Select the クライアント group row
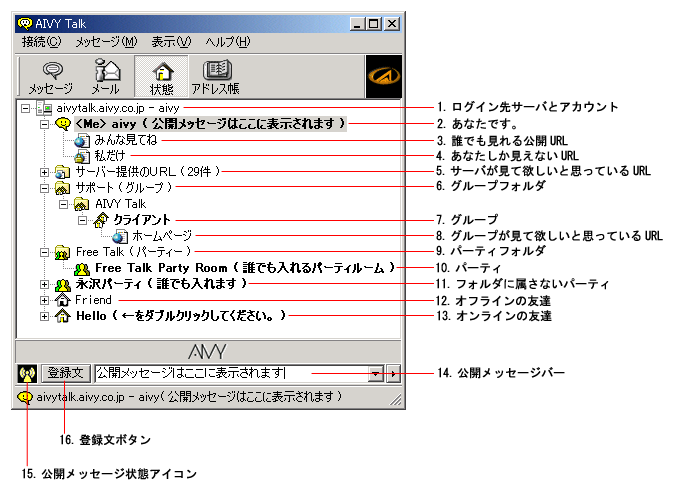 pyautogui.click(x=142, y=220)
